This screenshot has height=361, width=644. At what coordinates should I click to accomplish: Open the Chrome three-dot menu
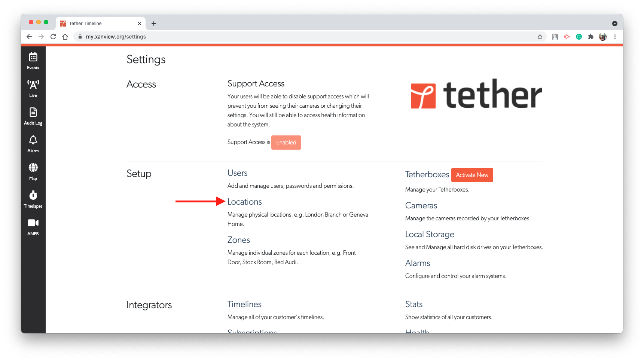[615, 37]
